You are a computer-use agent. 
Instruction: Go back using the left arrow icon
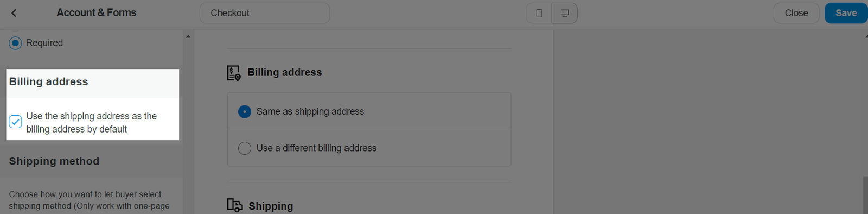(14, 13)
